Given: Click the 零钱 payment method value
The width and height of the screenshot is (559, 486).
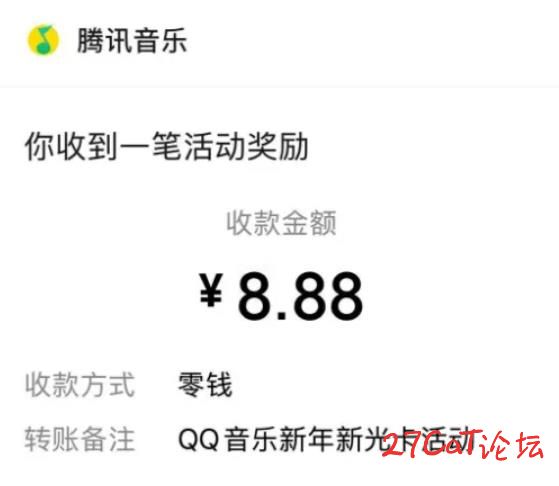Looking at the screenshot, I should 205,385.
